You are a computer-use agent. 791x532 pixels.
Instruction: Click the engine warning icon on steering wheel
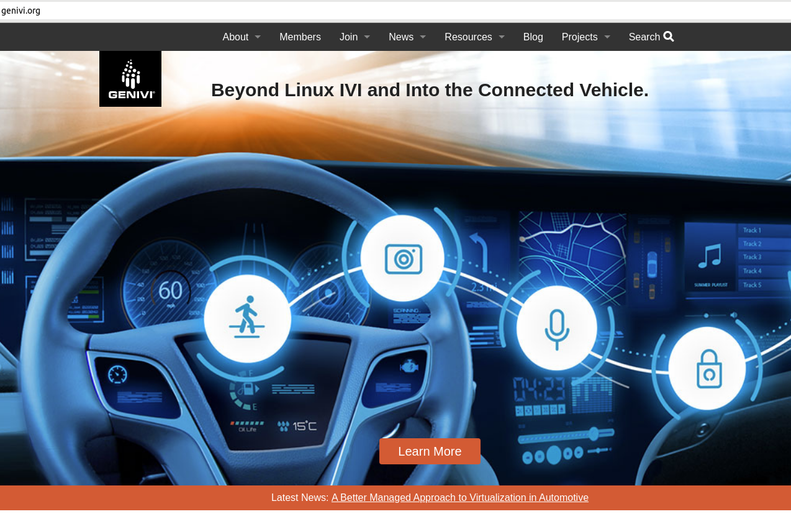[x=409, y=366]
